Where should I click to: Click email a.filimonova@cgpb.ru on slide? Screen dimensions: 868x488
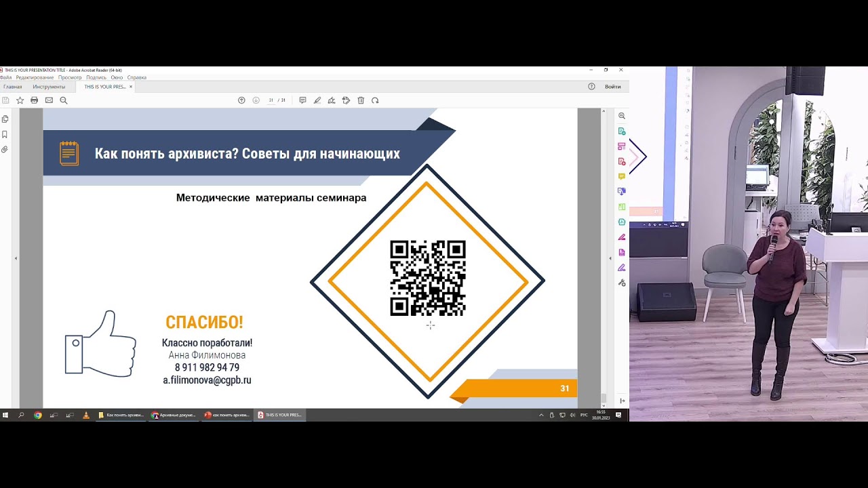click(x=207, y=380)
